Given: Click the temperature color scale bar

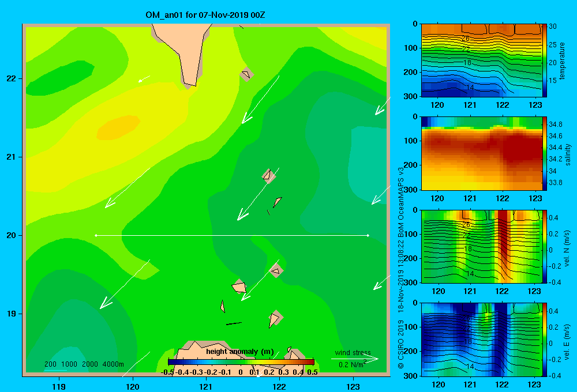Looking at the screenshot, I should click(x=545, y=61).
